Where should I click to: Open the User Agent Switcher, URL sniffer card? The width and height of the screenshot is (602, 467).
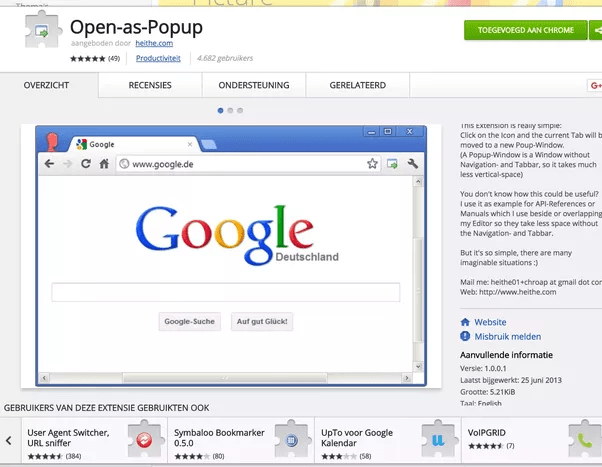(94, 441)
